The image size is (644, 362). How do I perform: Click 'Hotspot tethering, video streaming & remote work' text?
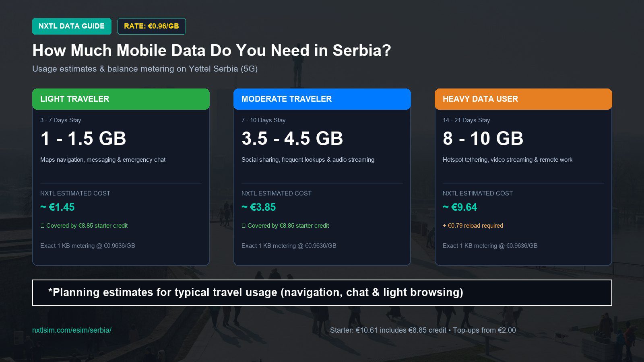(508, 160)
